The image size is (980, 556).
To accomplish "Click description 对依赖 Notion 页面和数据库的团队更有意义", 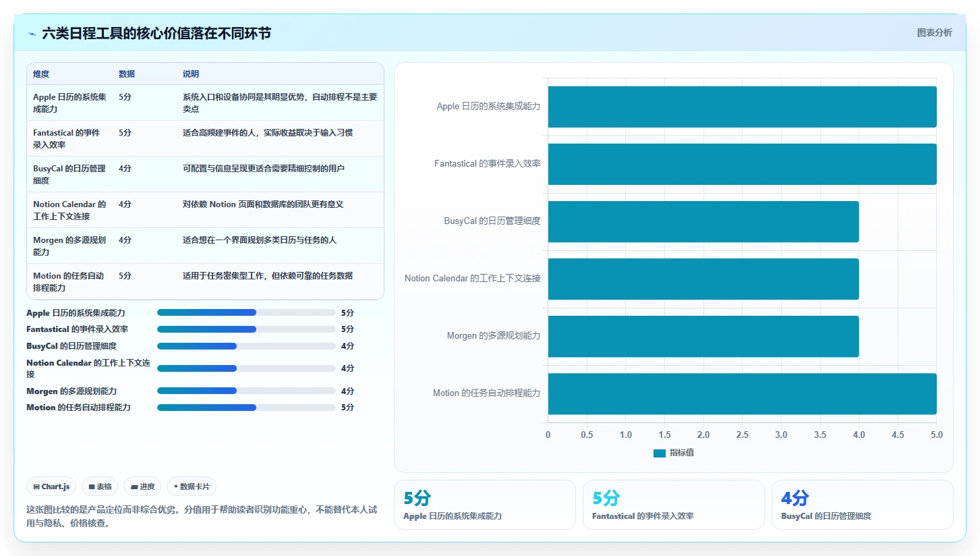I will coord(263,204).
